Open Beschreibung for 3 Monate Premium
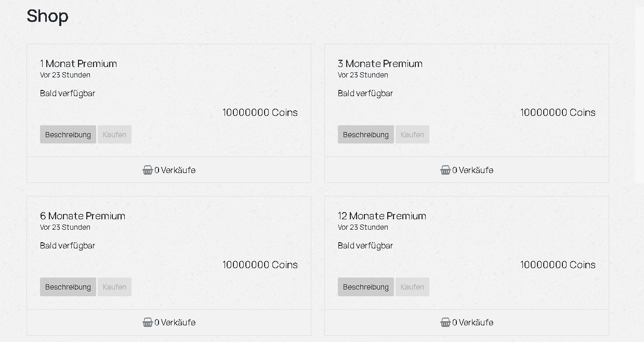 [x=366, y=135]
